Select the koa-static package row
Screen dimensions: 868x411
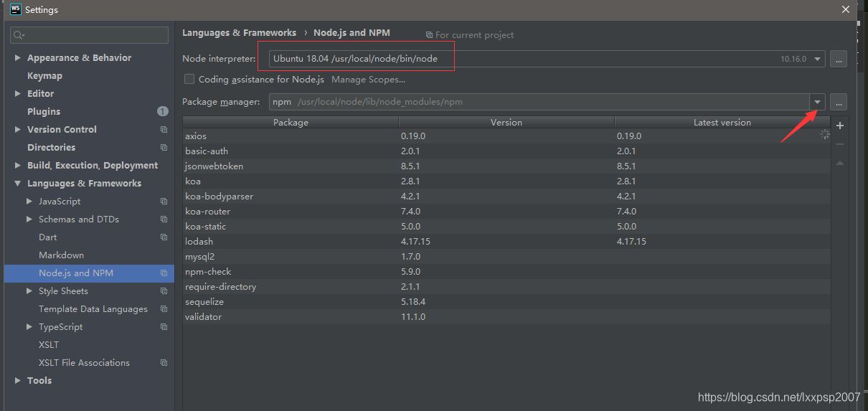(506, 226)
